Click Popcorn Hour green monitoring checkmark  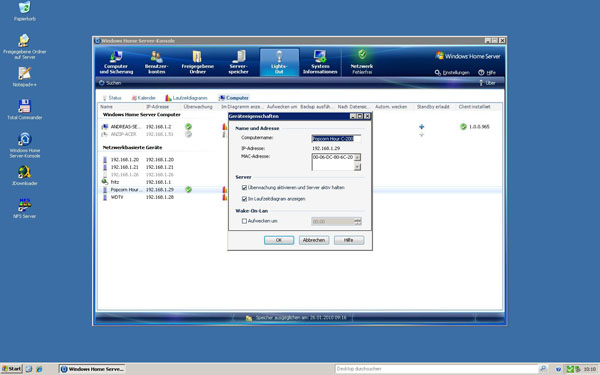coord(188,189)
